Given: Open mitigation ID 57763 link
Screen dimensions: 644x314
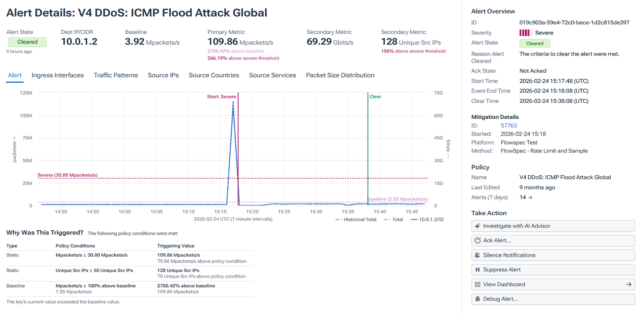Looking at the screenshot, I should (509, 125).
